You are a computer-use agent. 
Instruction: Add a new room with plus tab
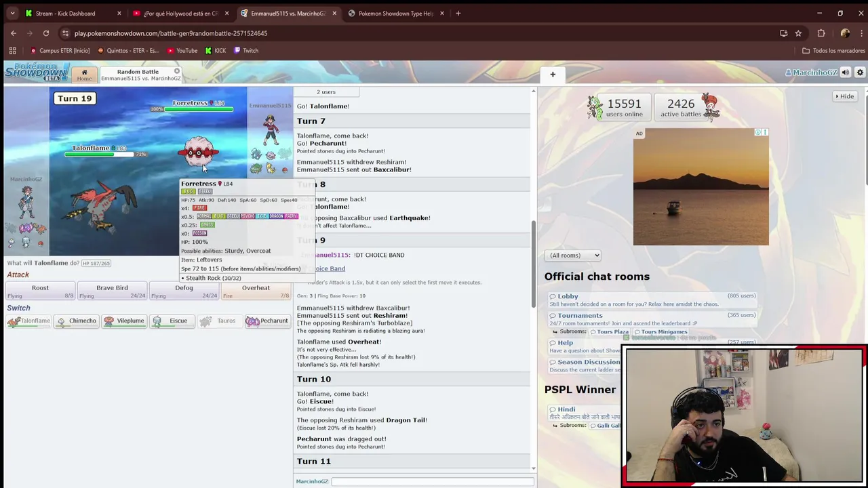[553, 75]
